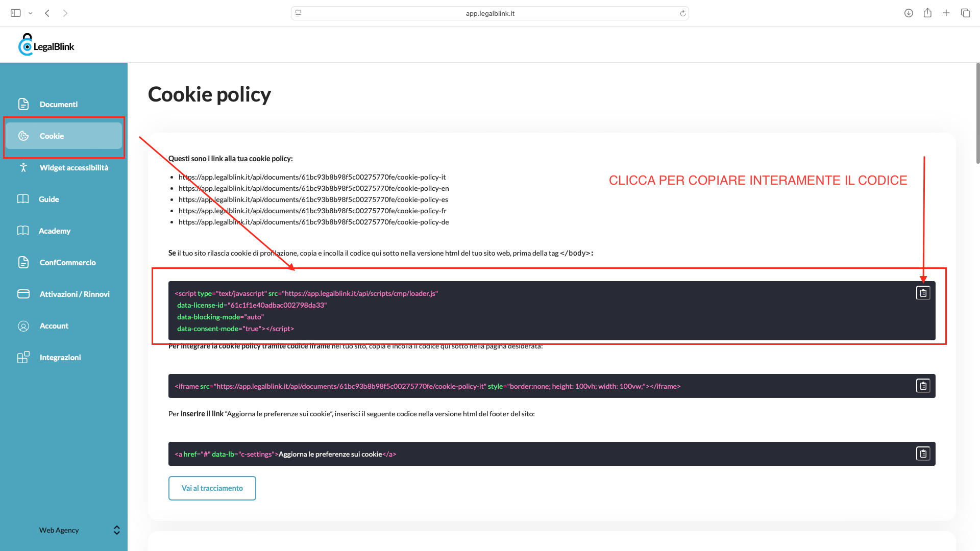The height and width of the screenshot is (551, 980).
Task: Open the Integrazioni menu item
Action: 64,357
